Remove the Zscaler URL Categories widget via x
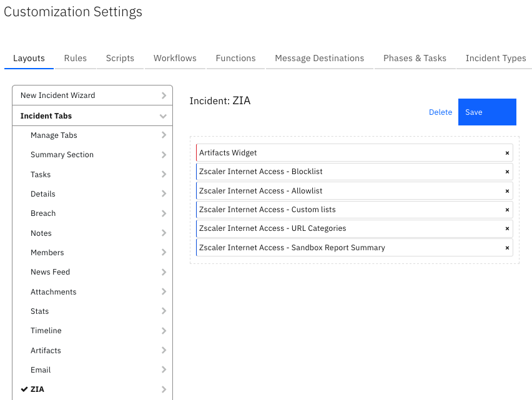 coord(507,228)
